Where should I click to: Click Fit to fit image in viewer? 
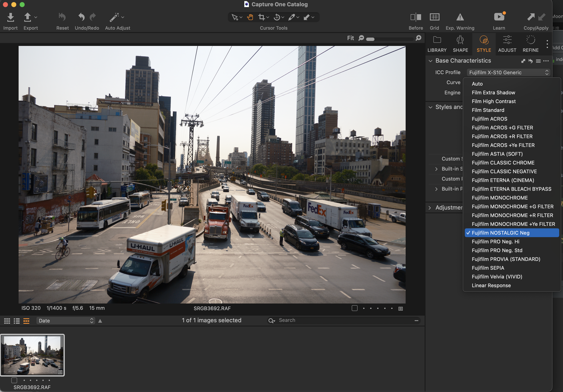[x=350, y=38]
